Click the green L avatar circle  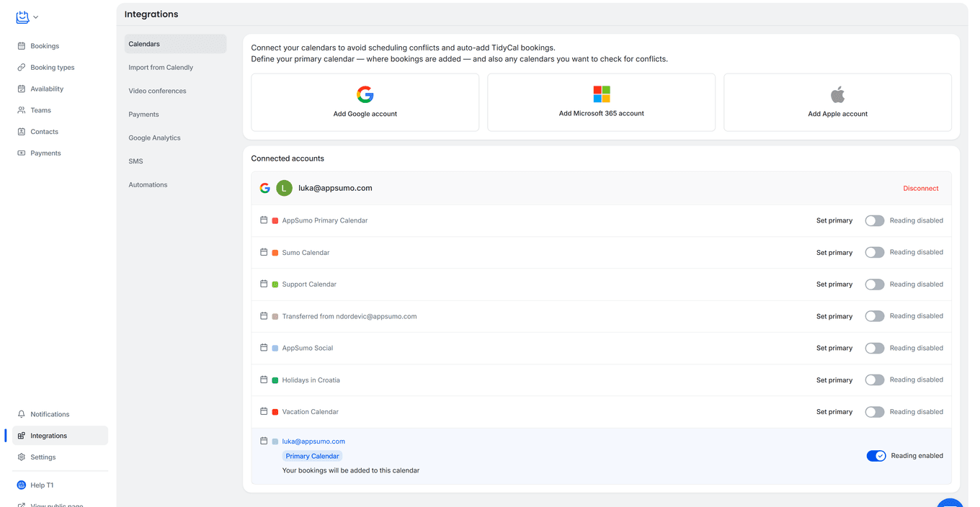[x=284, y=188]
